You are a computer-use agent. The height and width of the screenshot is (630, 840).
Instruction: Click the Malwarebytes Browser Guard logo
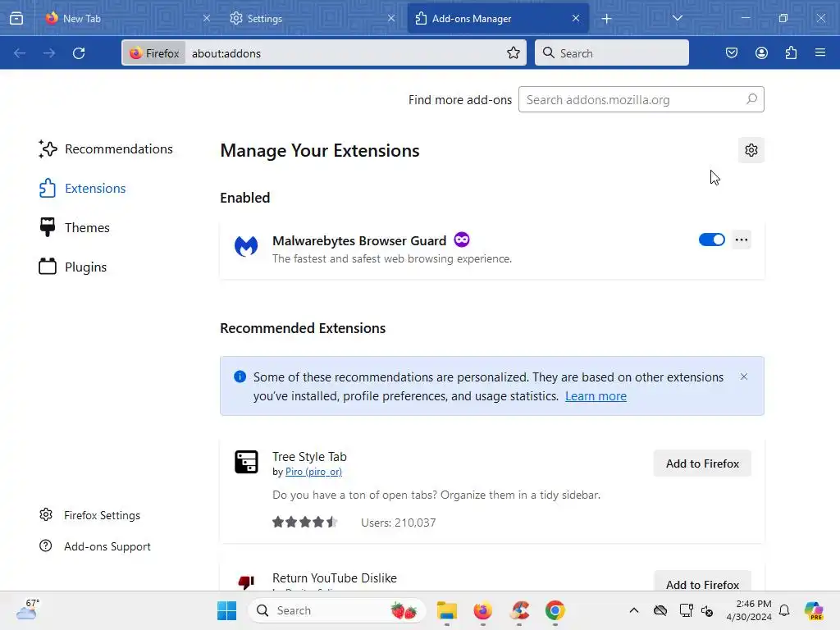point(246,246)
